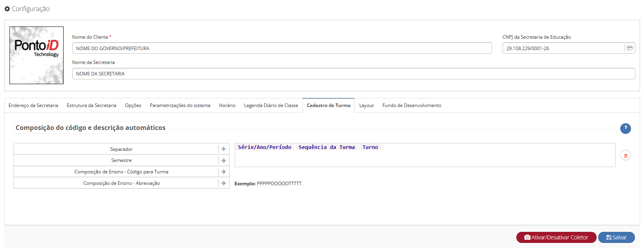Click the PontoiD Technology logo image
This screenshot has height=252, width=644.
[36, 55]
